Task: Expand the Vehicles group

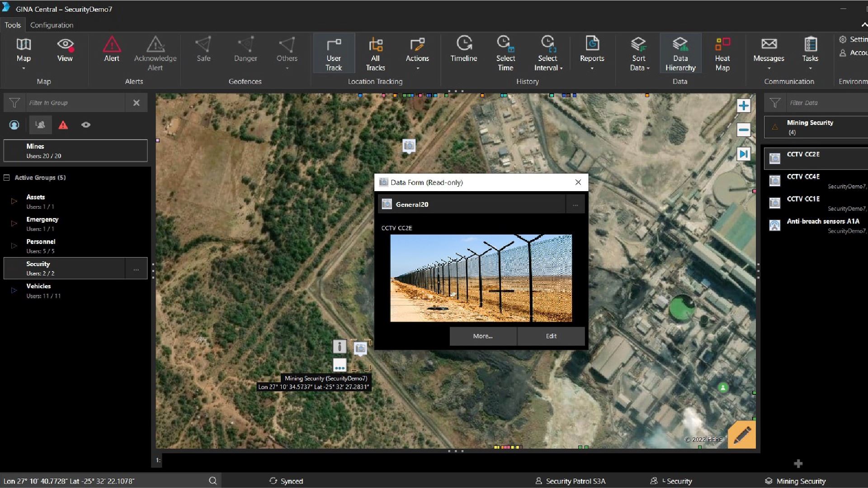Action: pos(14,291)
